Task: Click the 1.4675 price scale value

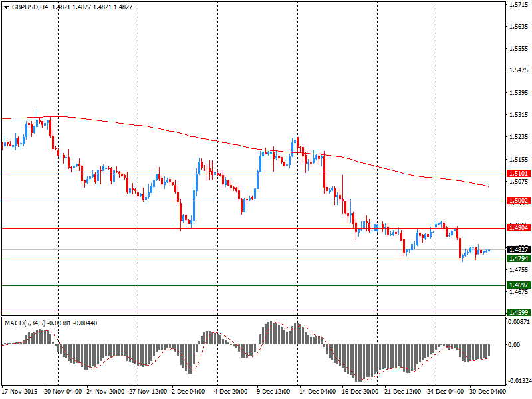Action: pyautogui.click(x=519, y=292)
